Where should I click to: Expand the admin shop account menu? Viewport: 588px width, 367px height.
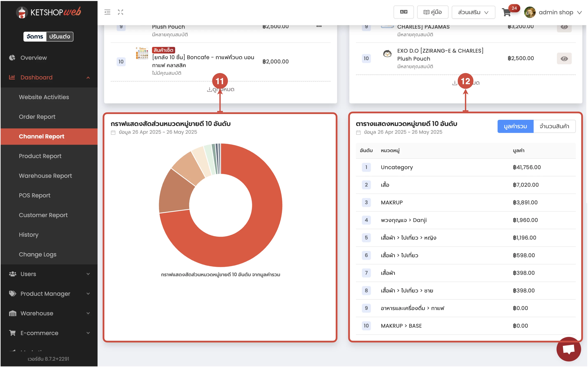tap(580, 12)
